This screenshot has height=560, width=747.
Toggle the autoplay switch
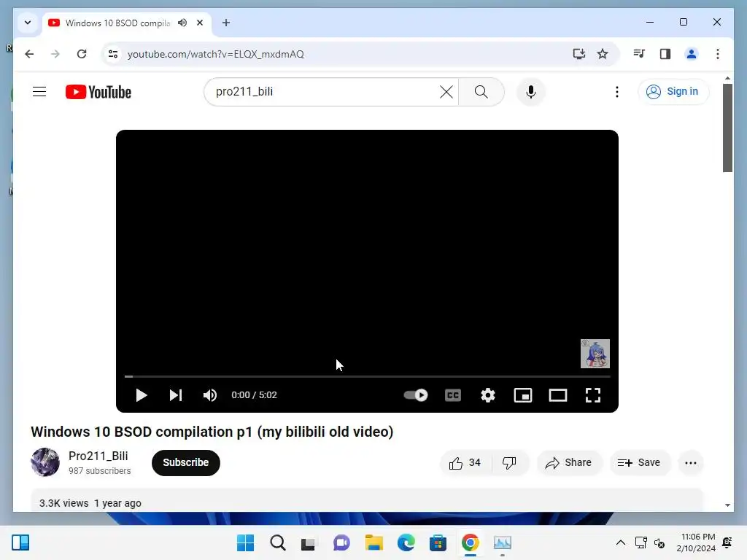click(416, 395)
